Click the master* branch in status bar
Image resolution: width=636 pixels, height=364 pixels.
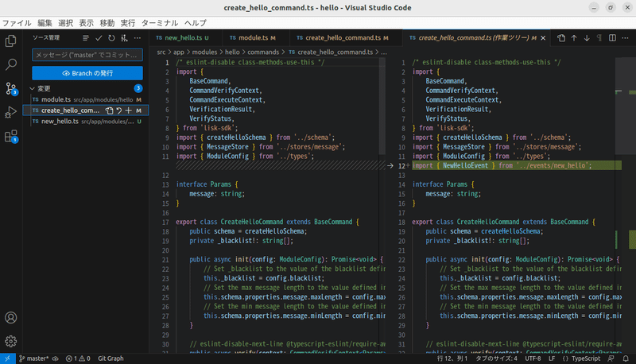click(x=33, y=358)
